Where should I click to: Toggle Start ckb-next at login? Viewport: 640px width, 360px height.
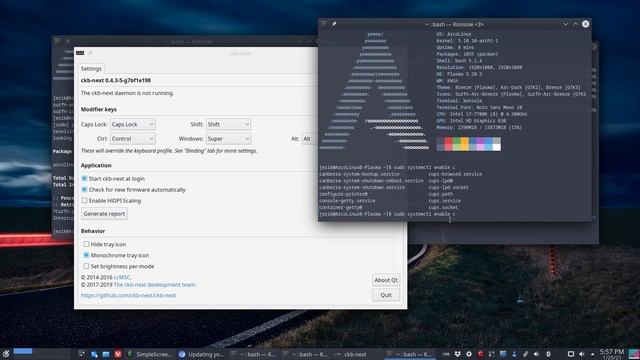tap(84, 179)
